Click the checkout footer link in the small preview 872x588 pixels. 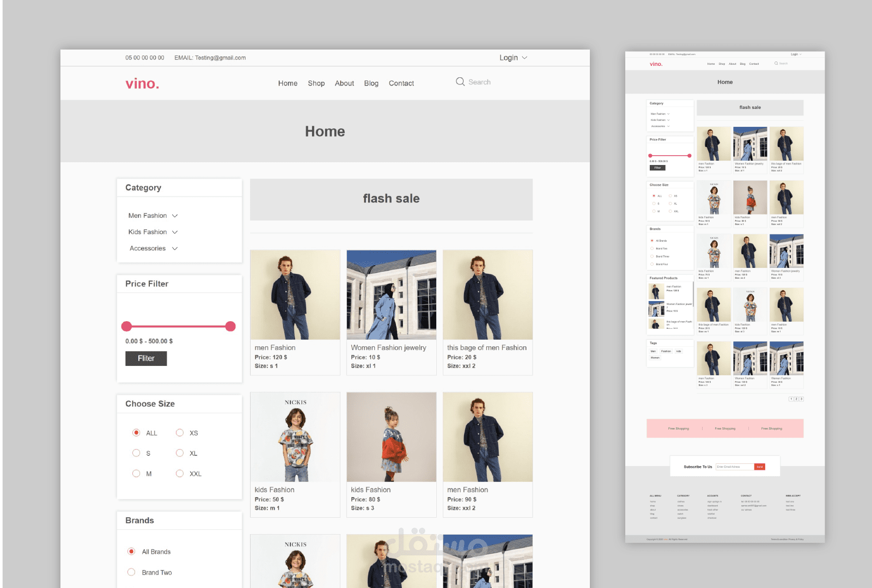pyautogui.click(x=712, y=518)
